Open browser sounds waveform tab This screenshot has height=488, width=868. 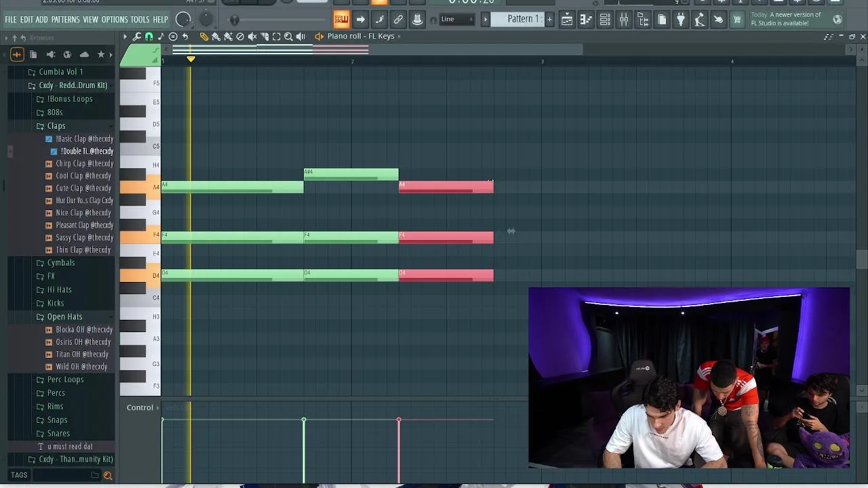coord(17,54)
